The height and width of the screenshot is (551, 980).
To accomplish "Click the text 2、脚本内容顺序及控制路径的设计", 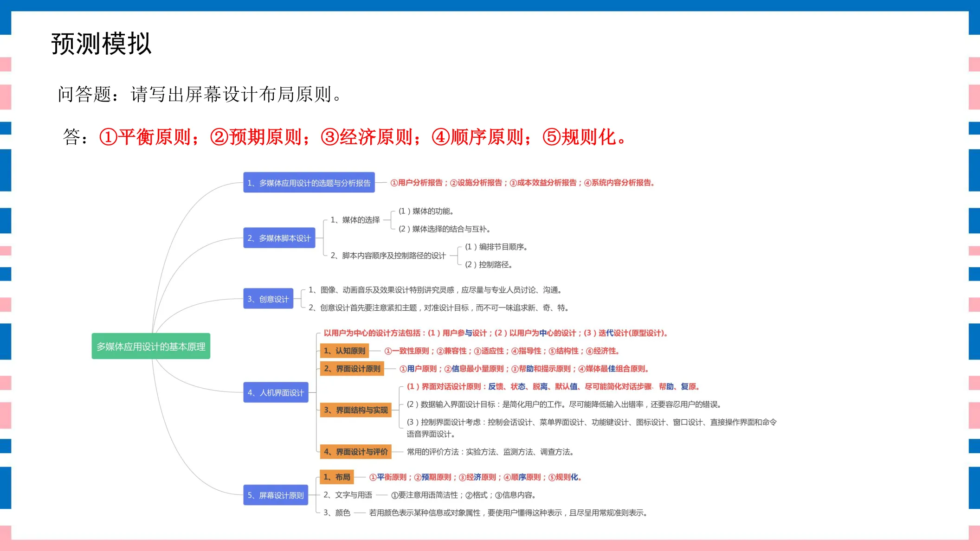I will point(388,256).
